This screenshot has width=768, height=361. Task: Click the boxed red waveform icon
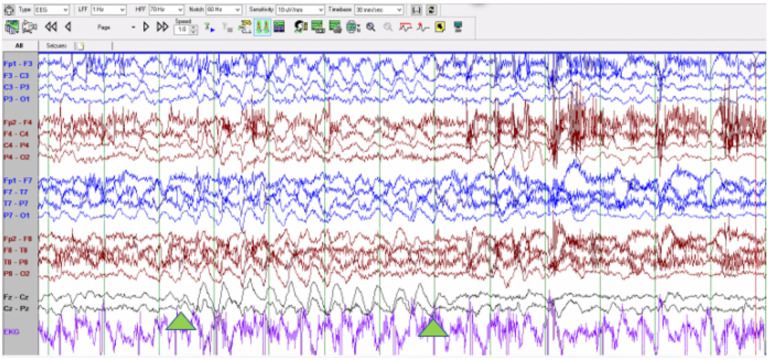tap(405, 27)
